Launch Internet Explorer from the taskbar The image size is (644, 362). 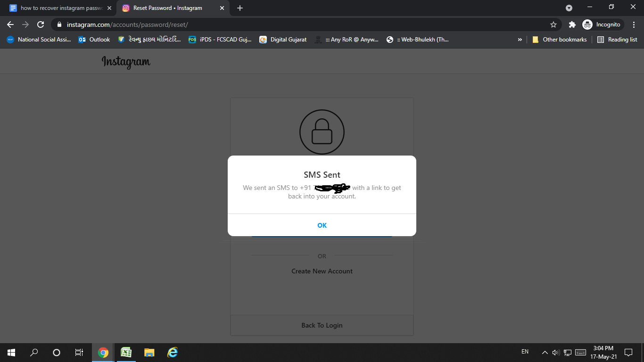tap(172, 353)
